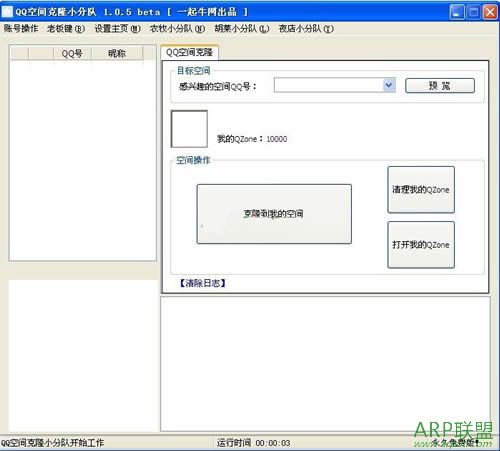Minimize the window
This screenshot has height=451, width=500.
point(456,12)
